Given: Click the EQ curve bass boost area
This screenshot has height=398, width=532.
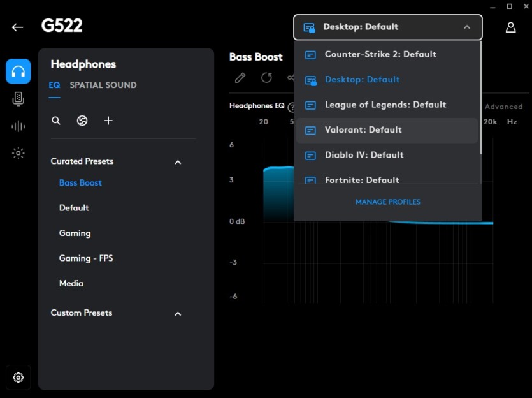Looking at the screenshot, I should point(278,194).
